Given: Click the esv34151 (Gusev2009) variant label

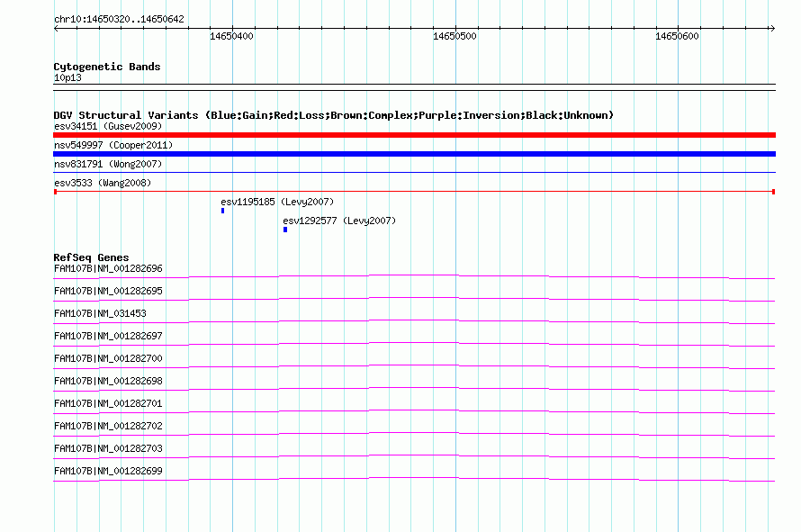Looking at the screenshot, I should 108,126.
